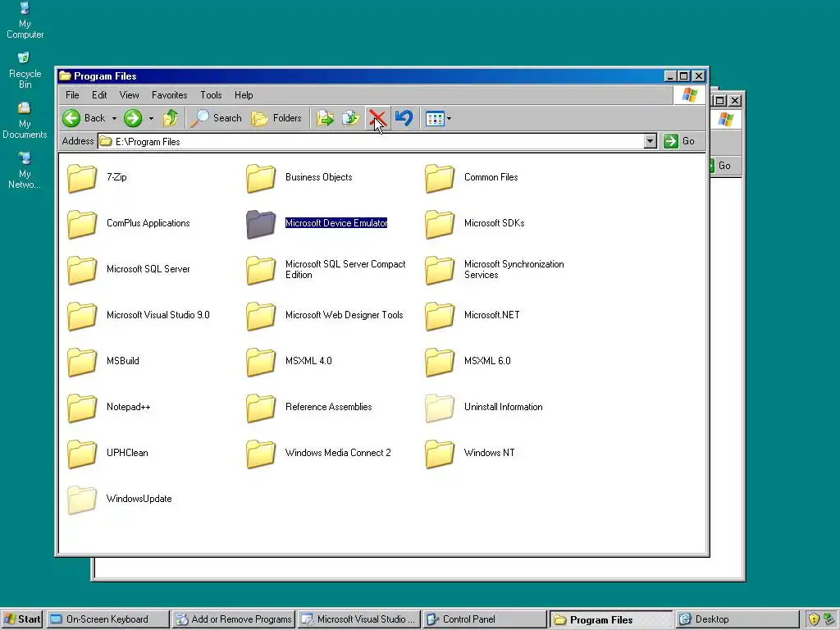Select the MSBuild folder icon
This screenshot has width=840, height=630.
pyautogui.click(x=82, y=362)
